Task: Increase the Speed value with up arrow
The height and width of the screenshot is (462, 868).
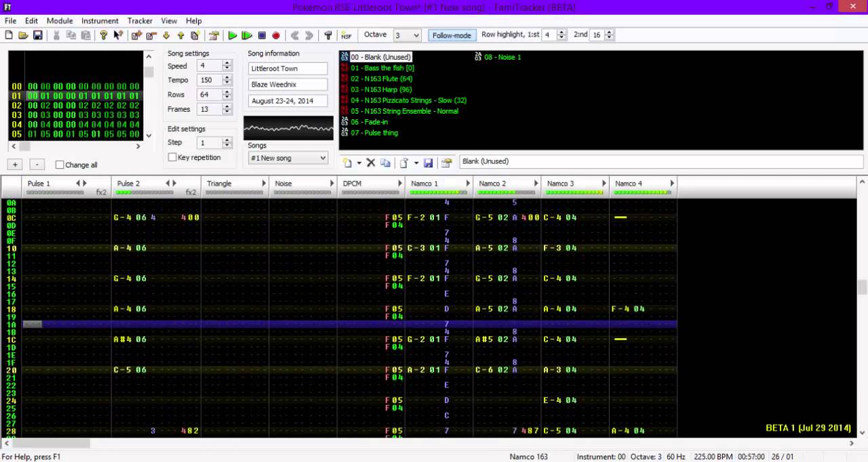Action: [x=227, y=63]
